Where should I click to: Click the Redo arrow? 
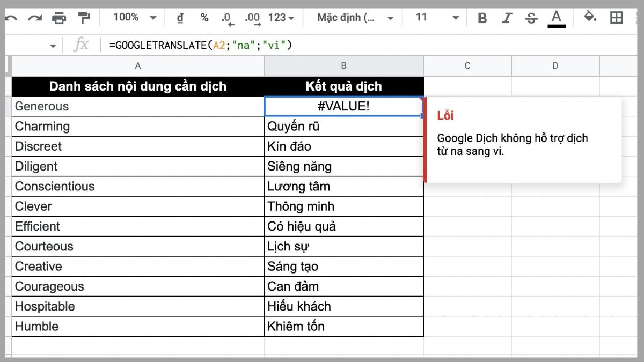point(34,17)
